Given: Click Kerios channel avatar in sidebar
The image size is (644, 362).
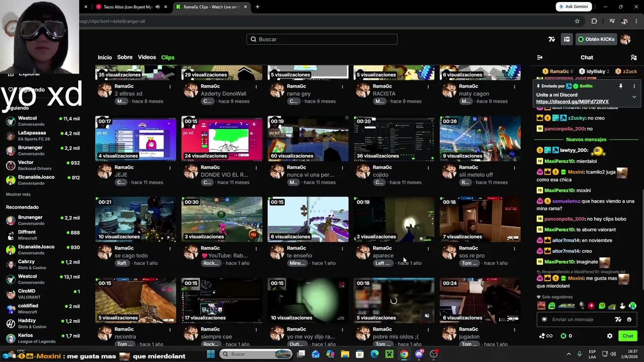Looking at the screenshot, I should tap(11, 338).
